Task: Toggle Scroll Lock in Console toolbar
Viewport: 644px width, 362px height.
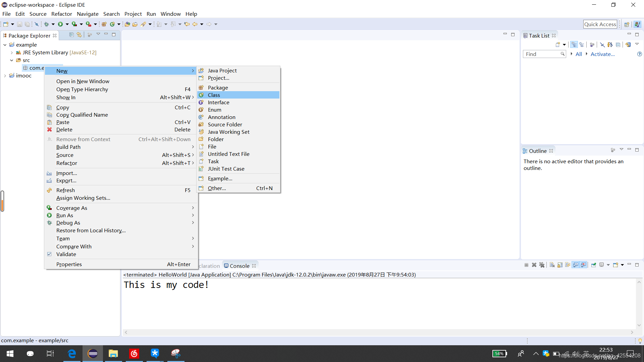Action: click(x=560, y=265)
